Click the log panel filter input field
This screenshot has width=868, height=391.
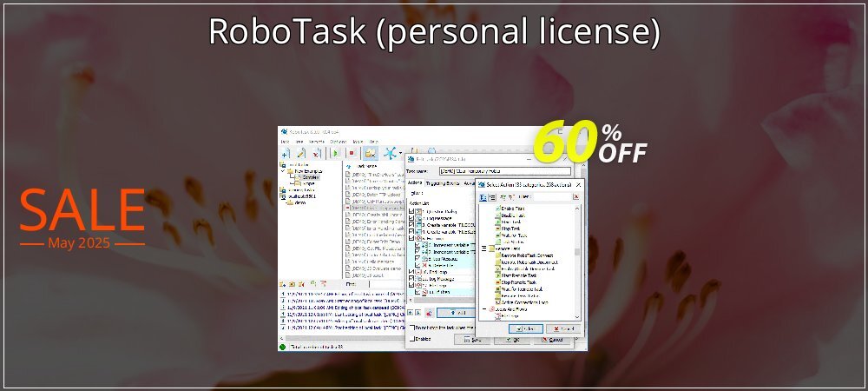(386, 284)
